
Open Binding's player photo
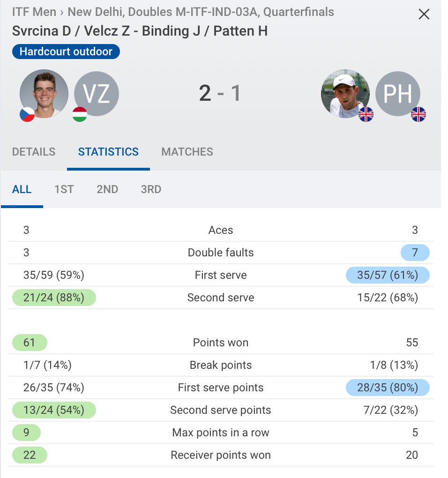[345, 94]
